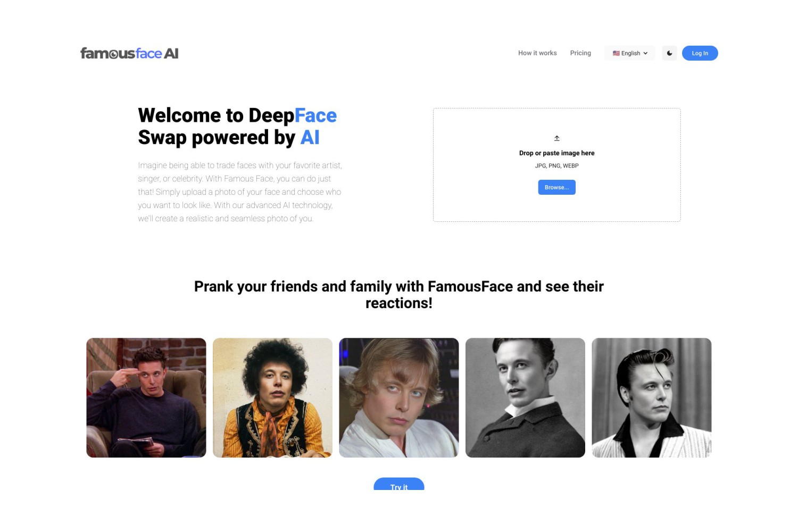Select the thumbnail of man on couch
Viewport: 798px width, 532px height.
[x=146, y=398]
